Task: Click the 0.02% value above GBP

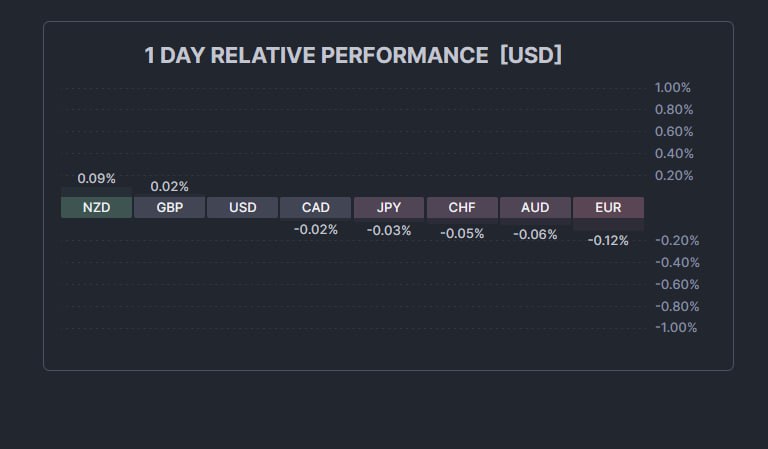Action: pos(169,187)
